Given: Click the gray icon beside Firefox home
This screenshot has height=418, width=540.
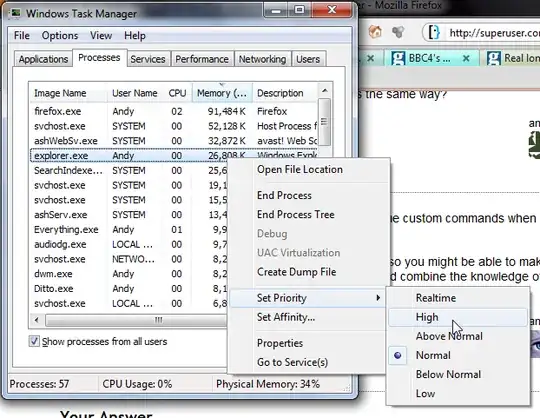Looking at the screenshot, I should [x=398, y=32].
